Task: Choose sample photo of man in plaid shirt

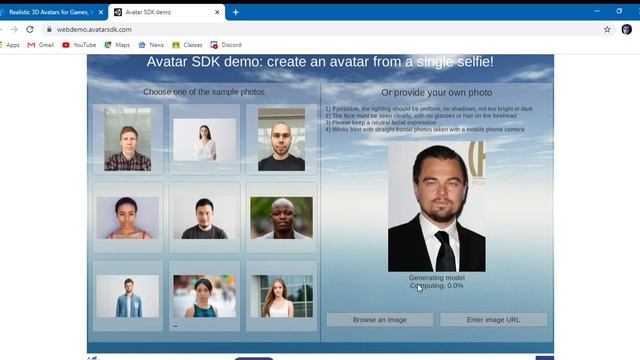Action: (x=128, y=139)
